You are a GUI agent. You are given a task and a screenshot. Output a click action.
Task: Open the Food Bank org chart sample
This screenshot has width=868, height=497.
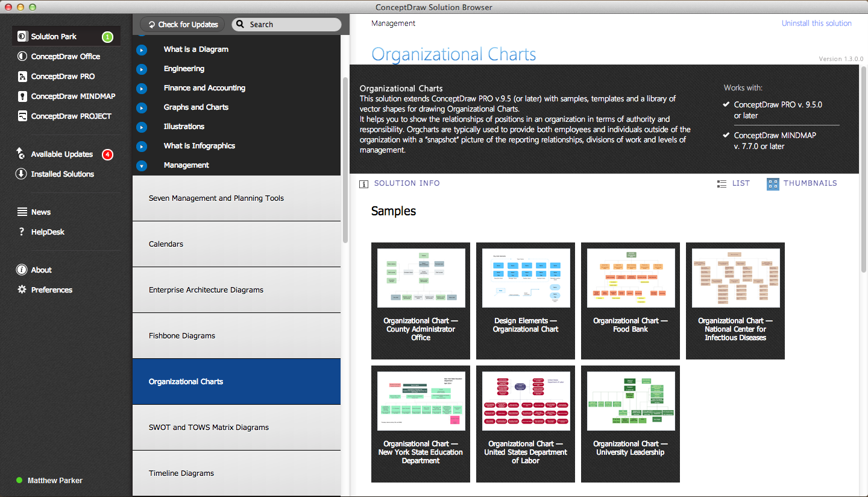point(631,301)
